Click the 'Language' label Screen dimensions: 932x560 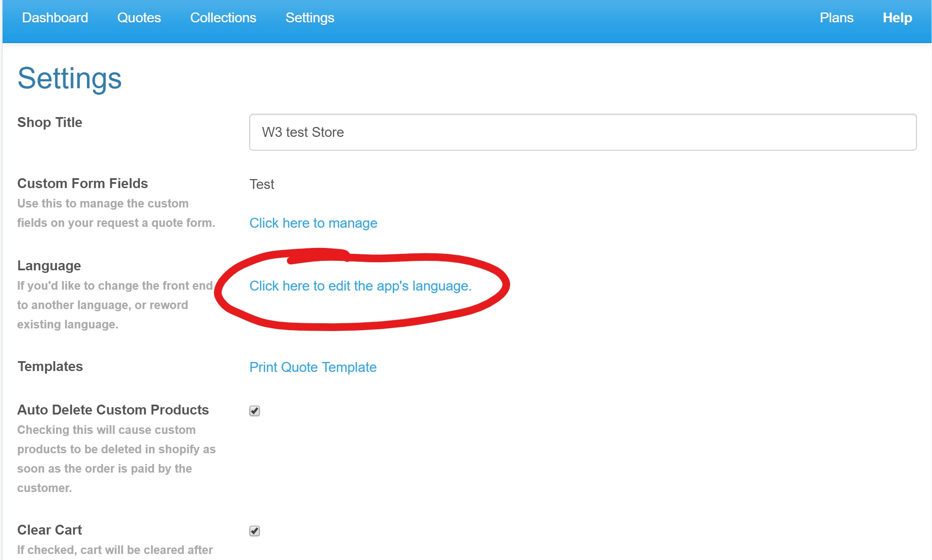coord(49,266)
